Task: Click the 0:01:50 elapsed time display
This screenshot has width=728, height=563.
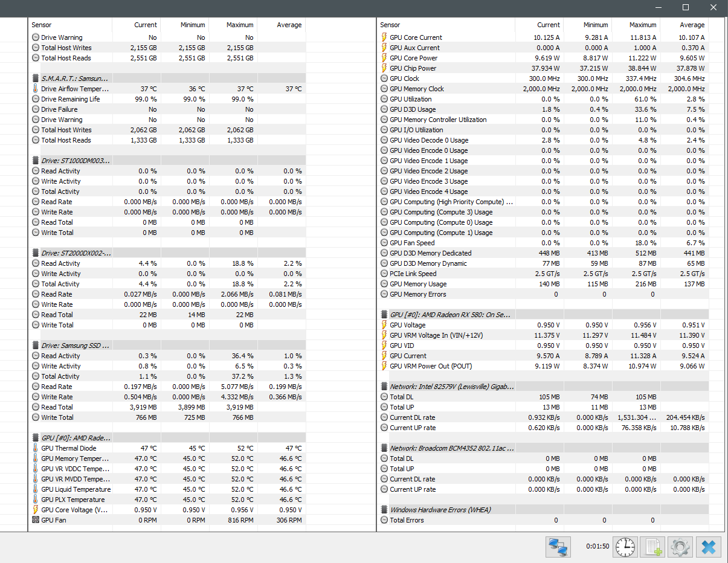Action: (598, 547)
